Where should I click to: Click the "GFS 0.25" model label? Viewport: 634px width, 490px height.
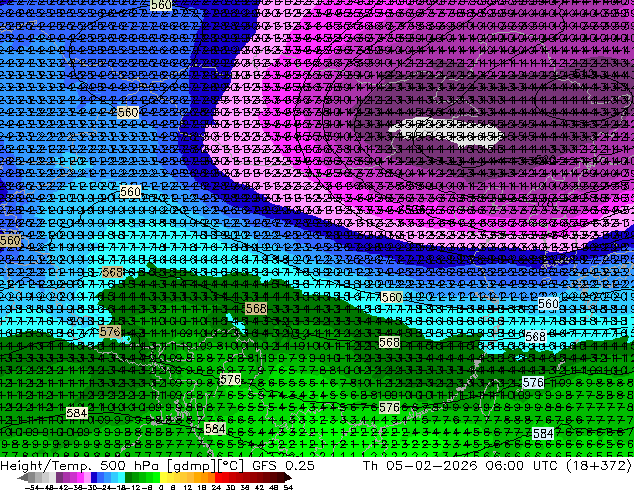click(x=283, y=465)
